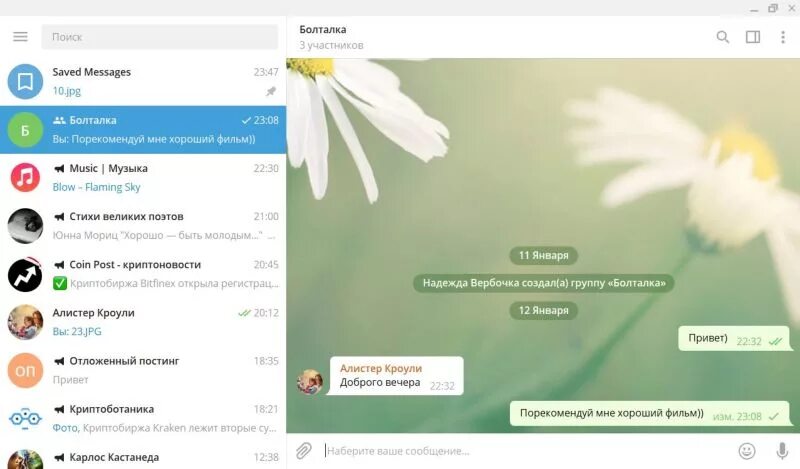
Task: Click the pin icon in Saved Messages row
Action: (x=271, y=91)
